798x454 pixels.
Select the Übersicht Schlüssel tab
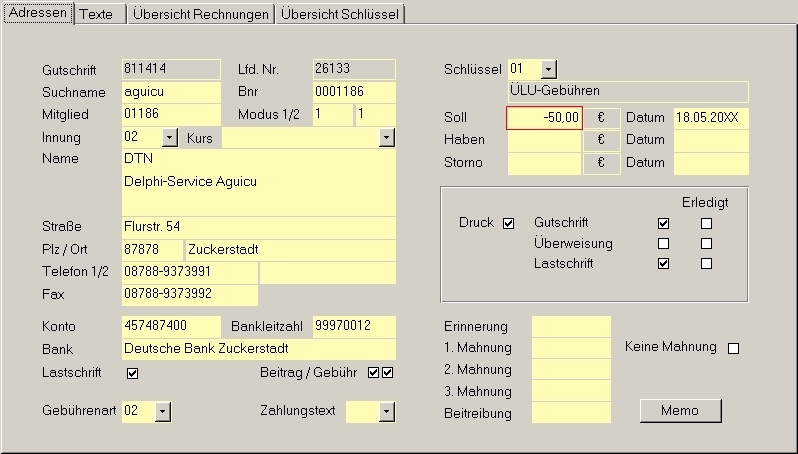[x=340, y=14]
